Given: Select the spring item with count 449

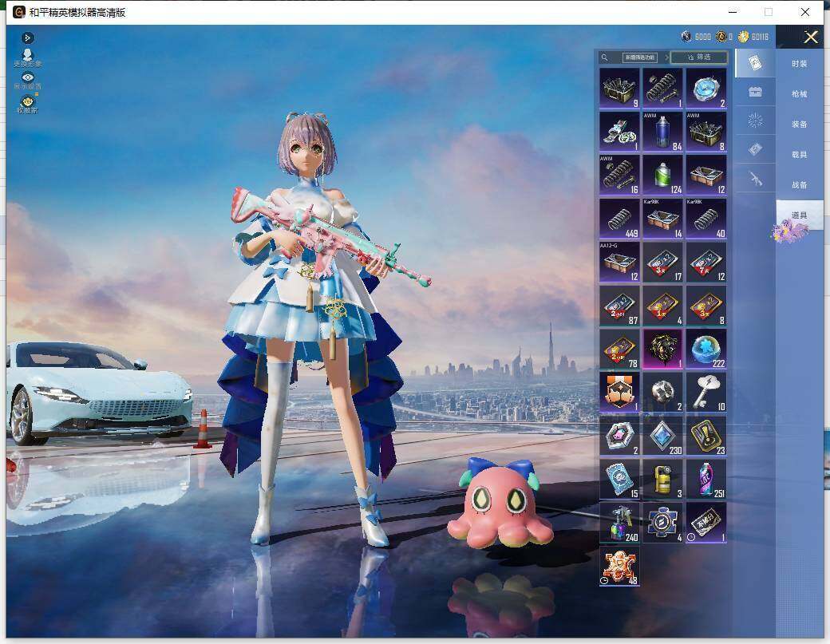Looking at the screenshot, I should click(619, 219).
